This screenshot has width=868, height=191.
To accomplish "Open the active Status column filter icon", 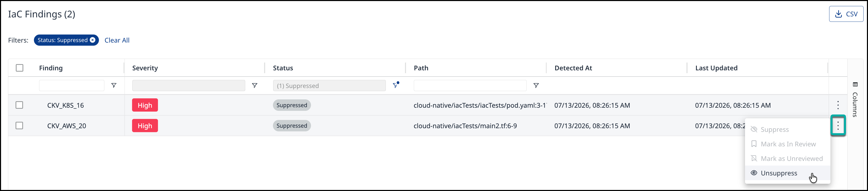I will [x=396, y=85].
